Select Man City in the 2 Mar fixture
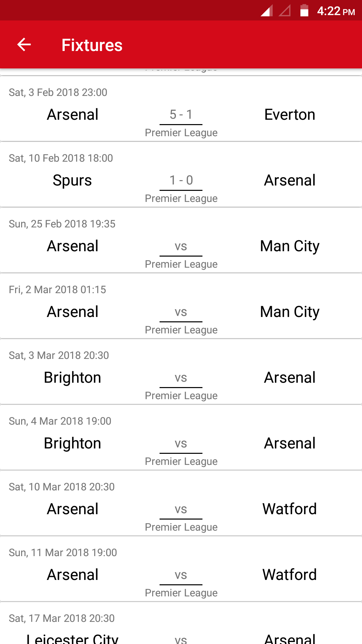Screen dimensions: 362x644 [290, 312]
